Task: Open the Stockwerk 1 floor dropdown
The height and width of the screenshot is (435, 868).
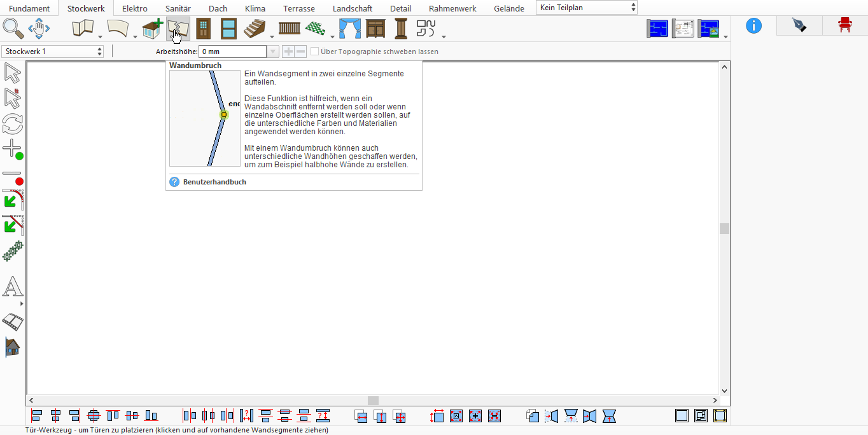Action: [53, 52]
